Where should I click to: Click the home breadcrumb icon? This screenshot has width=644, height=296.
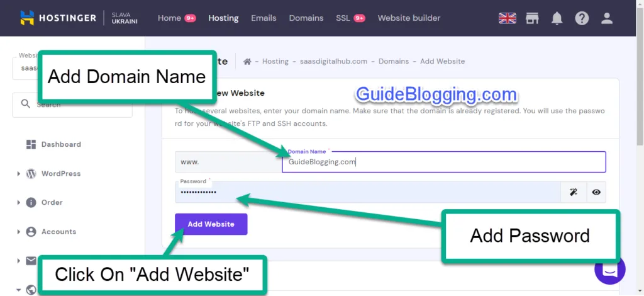[x=247, y=62]
